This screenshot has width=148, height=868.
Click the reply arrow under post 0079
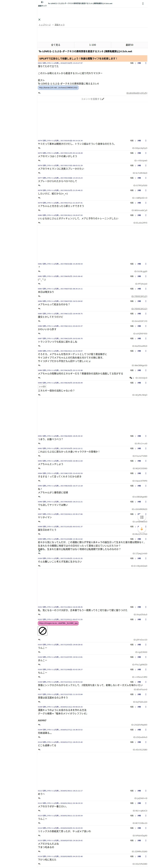coord(39,210)
